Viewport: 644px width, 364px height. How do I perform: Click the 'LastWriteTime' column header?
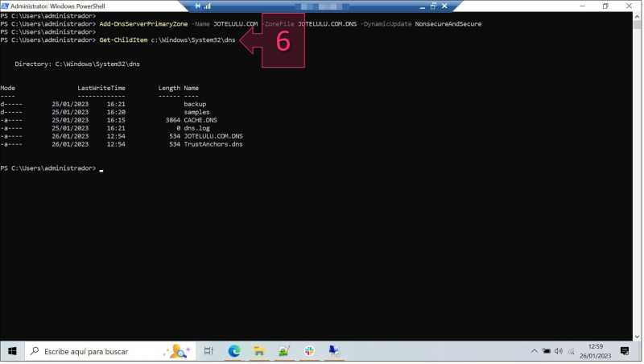101,88
